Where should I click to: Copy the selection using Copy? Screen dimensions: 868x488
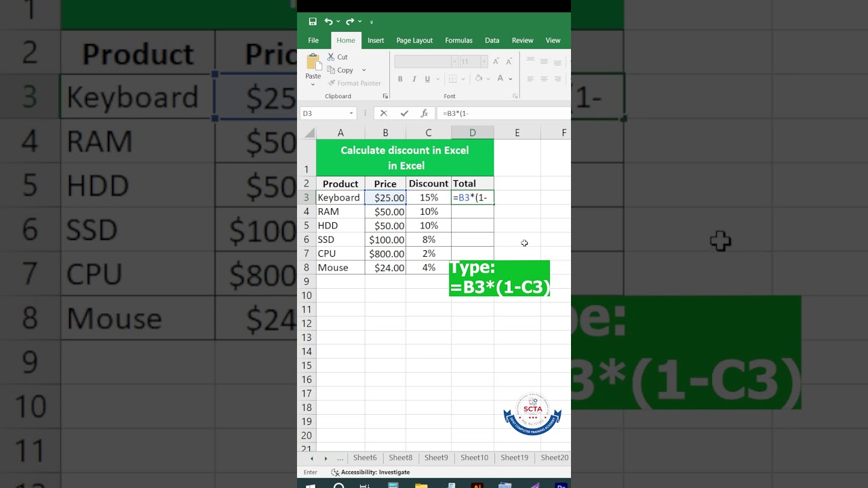[340, 70]
